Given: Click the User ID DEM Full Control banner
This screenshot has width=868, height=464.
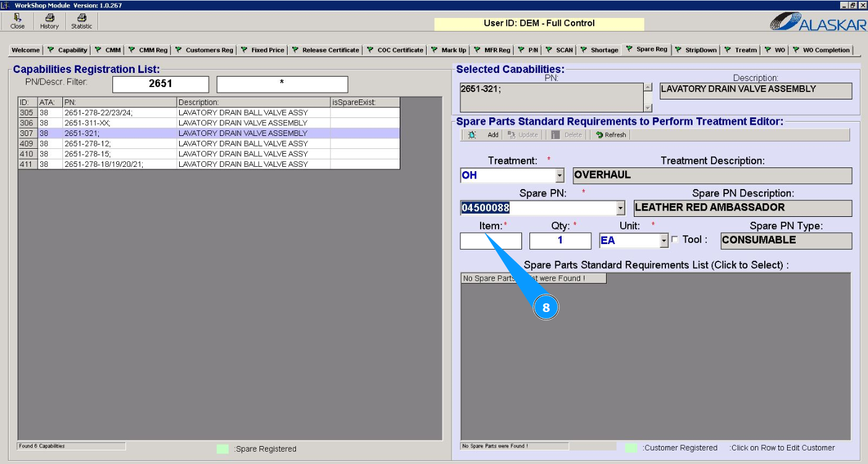Looking at the screenshot, I should coord(539,23).
